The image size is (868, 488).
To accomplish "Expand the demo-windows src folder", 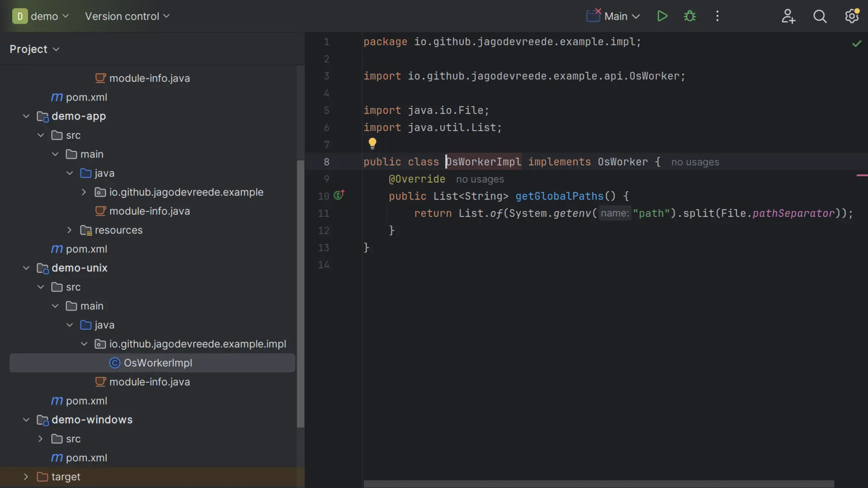I will [x=41, y=439].
